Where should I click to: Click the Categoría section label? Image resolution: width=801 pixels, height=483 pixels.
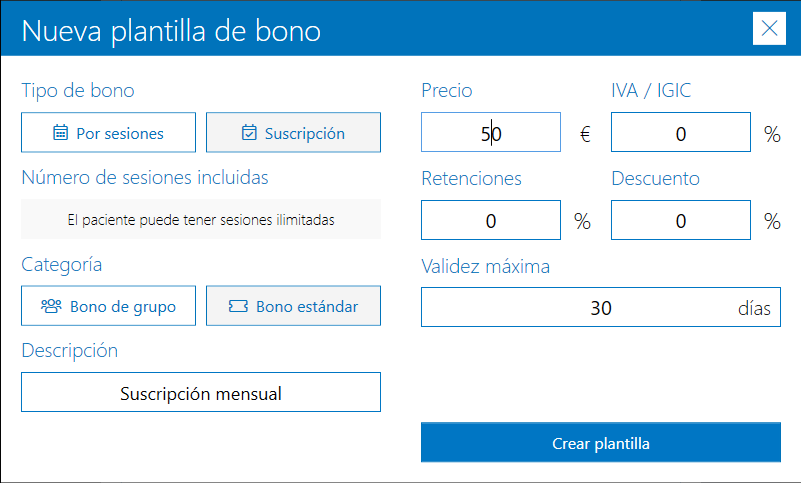62,265
